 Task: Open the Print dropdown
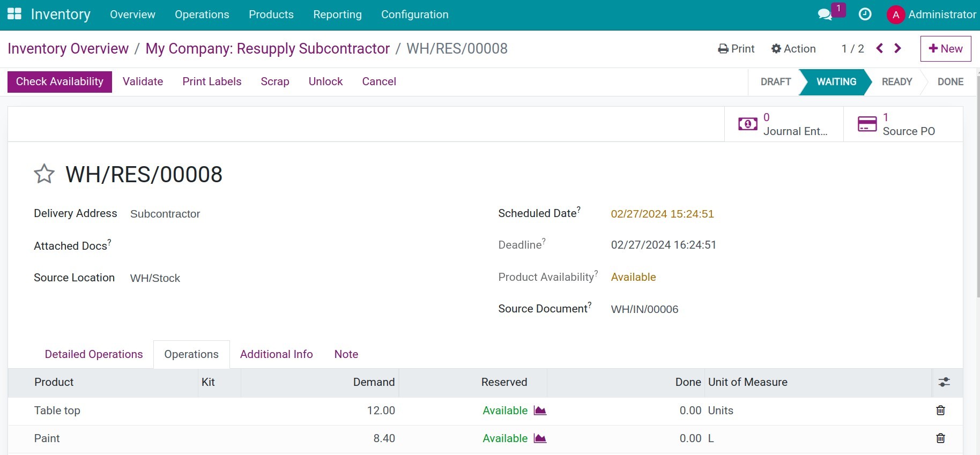736,49
